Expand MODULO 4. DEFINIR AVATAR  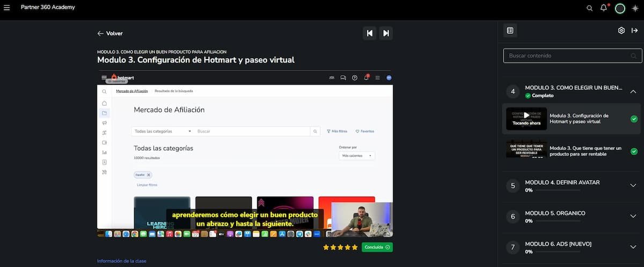coord(633,185)
